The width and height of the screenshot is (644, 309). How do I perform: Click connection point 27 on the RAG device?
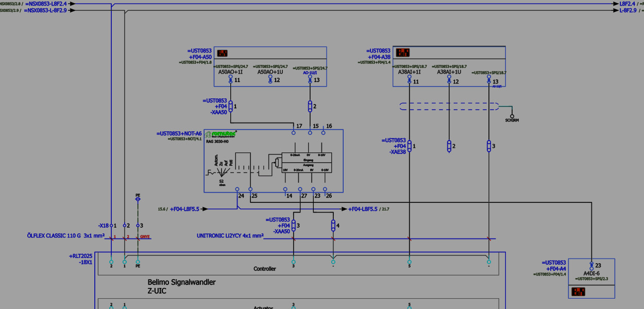300,190
